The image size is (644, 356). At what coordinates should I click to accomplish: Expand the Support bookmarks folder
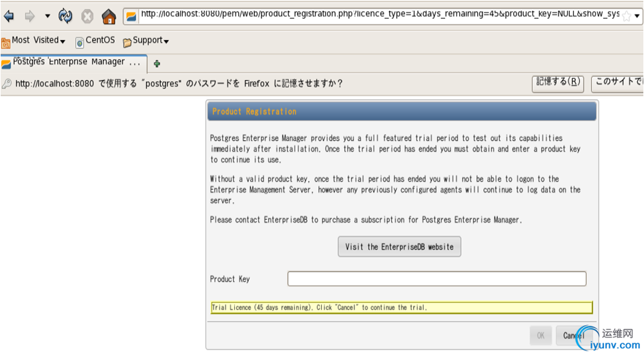[x=145, y=41]
